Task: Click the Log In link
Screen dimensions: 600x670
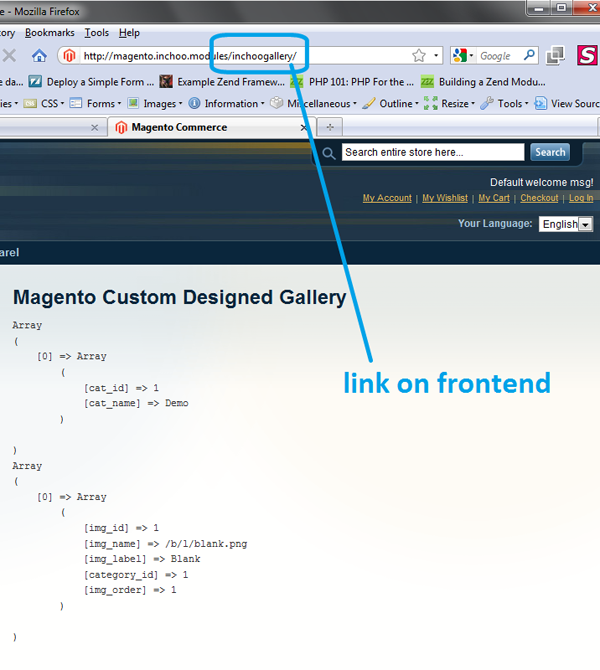Action: [x=581, y=198]
